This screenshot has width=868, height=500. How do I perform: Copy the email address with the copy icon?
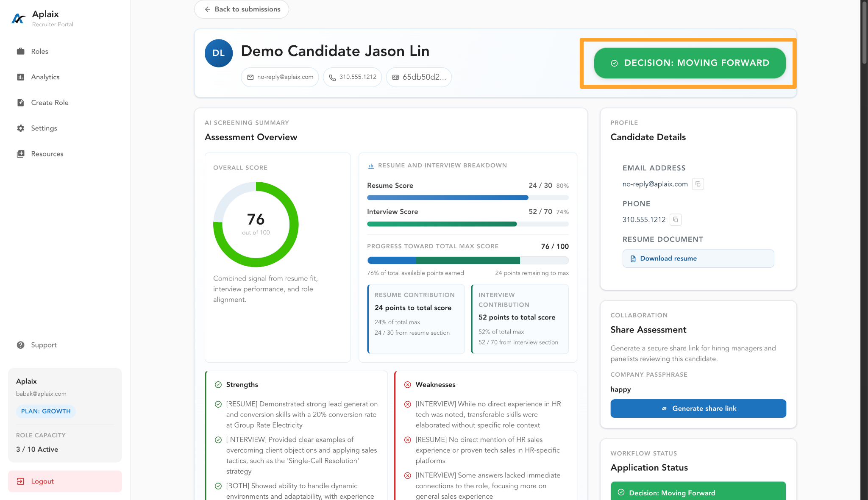click(x=698, y=184)
